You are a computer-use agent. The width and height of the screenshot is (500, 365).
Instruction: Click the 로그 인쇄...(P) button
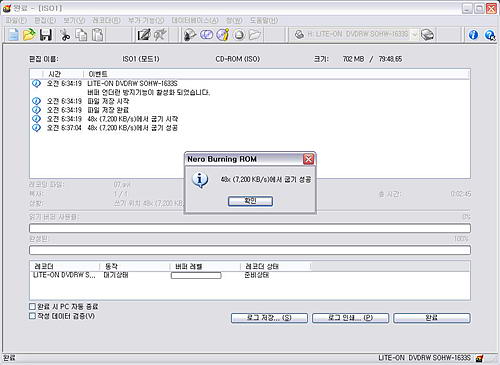[350, 318]
